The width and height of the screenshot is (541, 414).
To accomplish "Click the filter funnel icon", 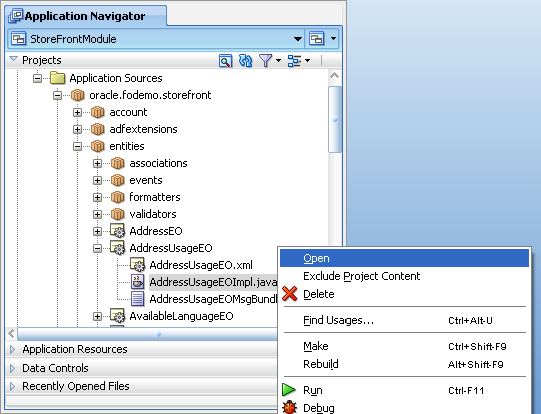I will pos(265,60).
